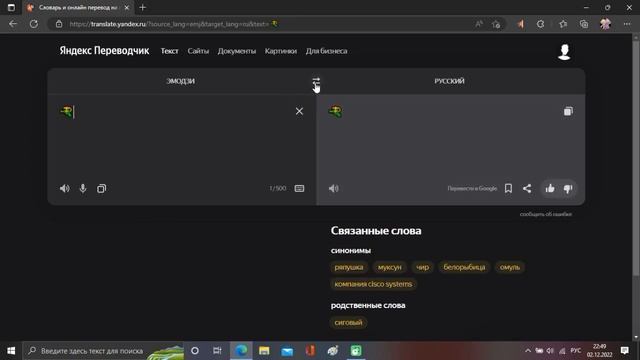The height and width of the screenshot is (360, 640).
Task: Click the Windows taskbar search box
Action: click(x=104, y=351)
